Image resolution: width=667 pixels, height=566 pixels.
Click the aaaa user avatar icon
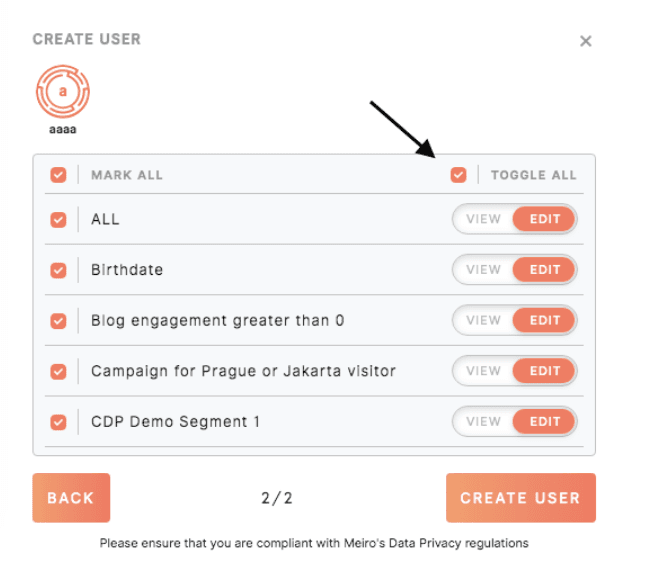tap(63, 91)
